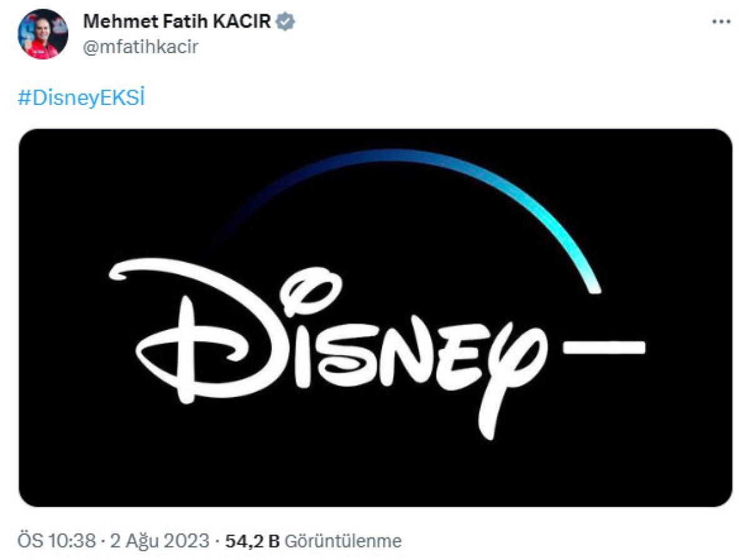
Task: Open the @mfatihkacir handle link
Action: click(x=140, y=47)
